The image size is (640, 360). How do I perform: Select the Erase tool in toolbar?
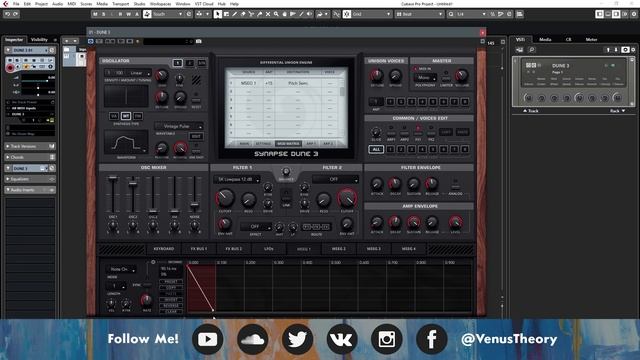tap(243, 14)
